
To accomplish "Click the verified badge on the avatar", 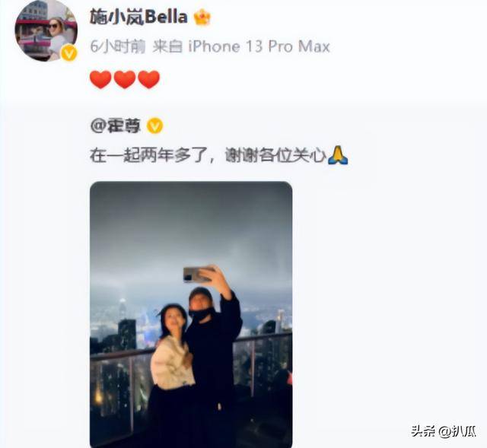I will tap(68, 52).
